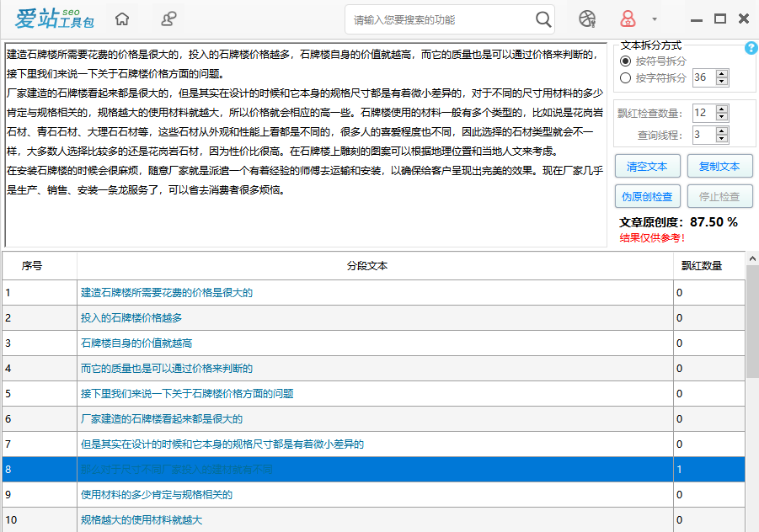Click 清空文本 button

[x=648, y=167]
